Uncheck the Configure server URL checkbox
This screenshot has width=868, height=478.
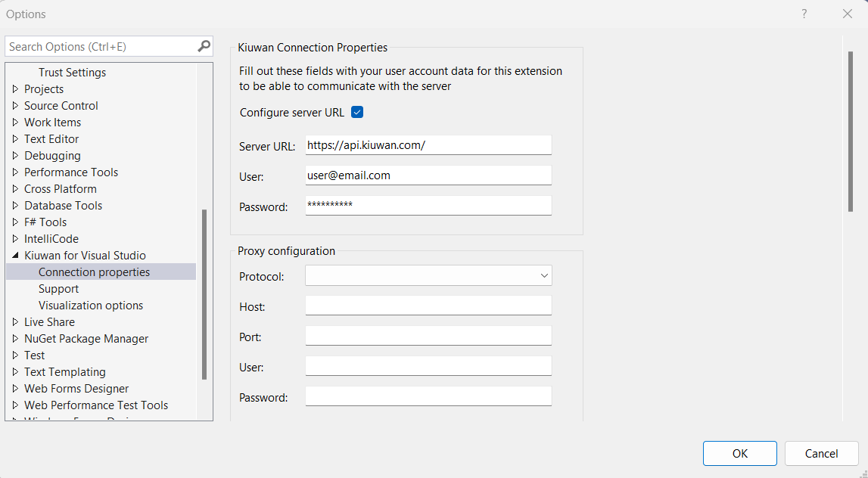[x=356, y=111]
